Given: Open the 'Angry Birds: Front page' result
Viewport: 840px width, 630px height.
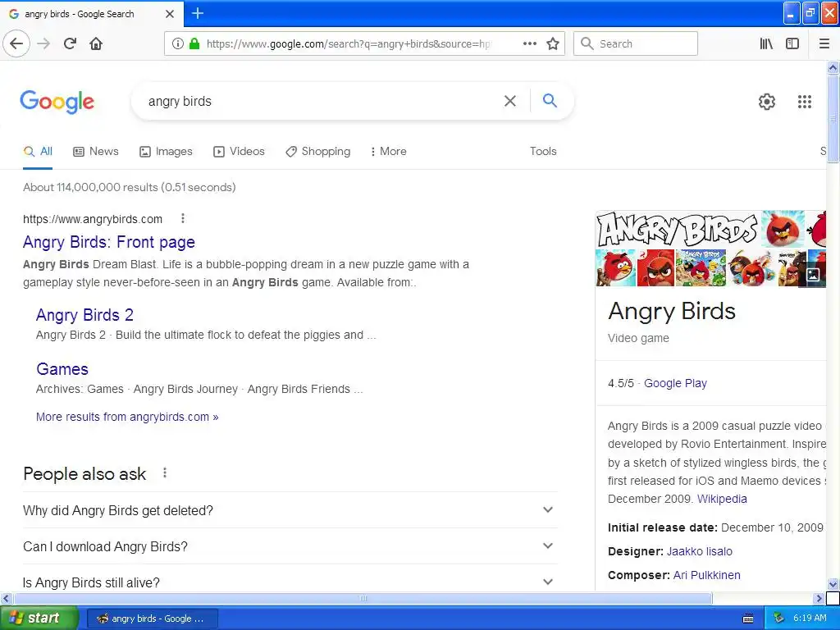Looking at the screenshot, I should [109, 242].
